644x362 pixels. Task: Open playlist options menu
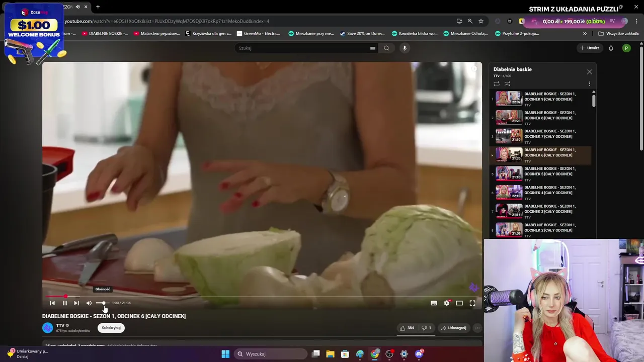click(589, 83)
